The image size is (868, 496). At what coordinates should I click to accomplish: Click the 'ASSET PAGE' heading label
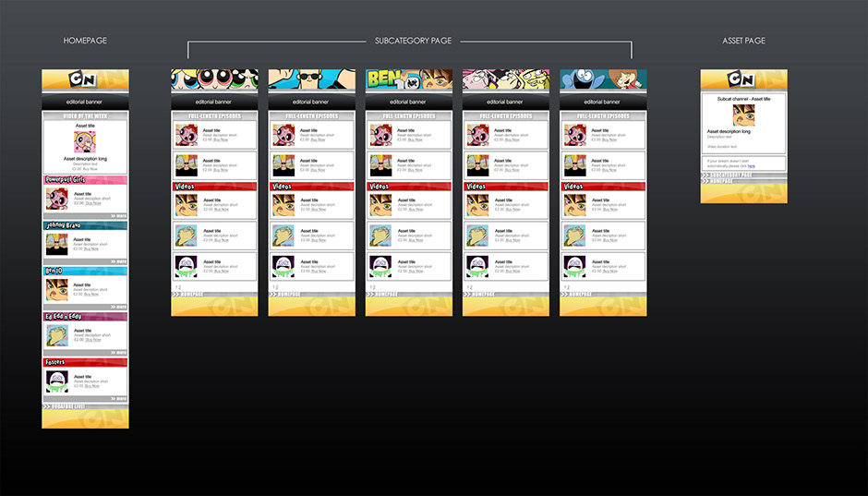click(743, 41)
